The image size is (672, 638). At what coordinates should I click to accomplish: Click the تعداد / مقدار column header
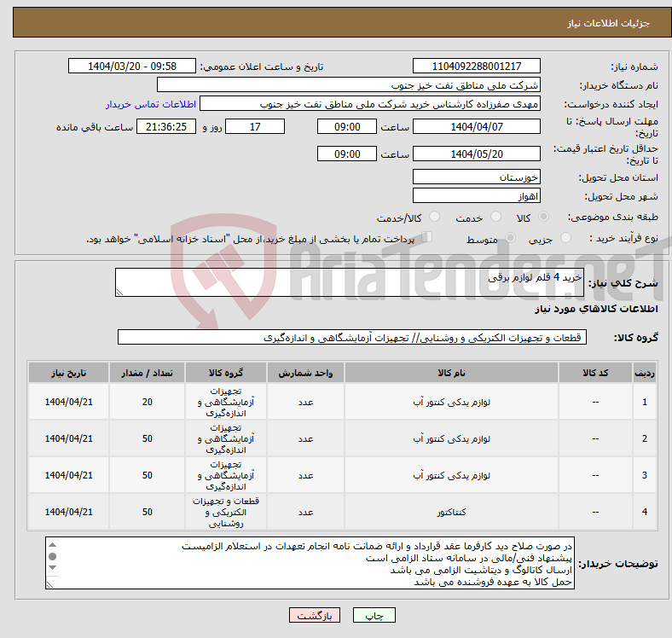tap(147, 373)
